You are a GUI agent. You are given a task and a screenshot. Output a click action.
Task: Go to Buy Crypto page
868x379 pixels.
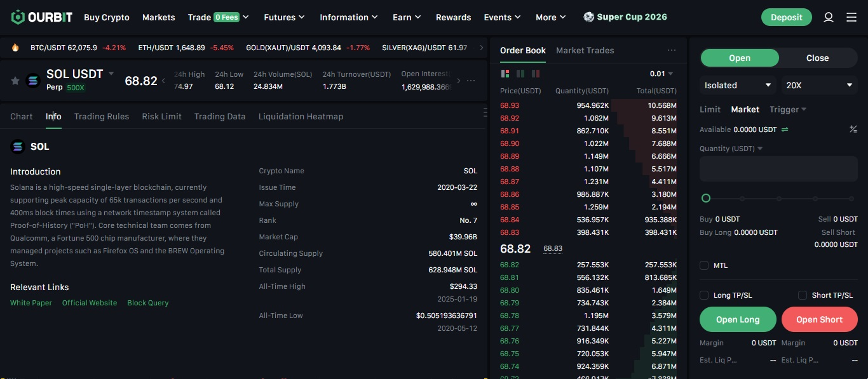click(x=107, y=17)
